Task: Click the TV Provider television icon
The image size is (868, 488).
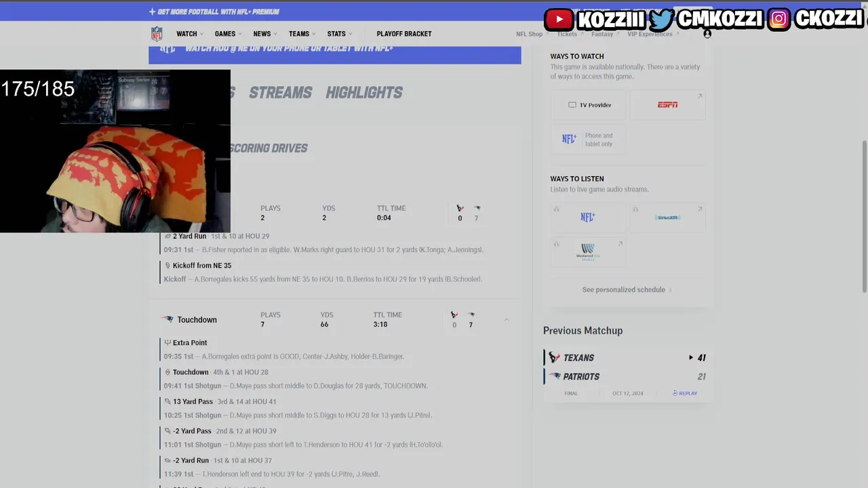Action: tap(572, 105)
